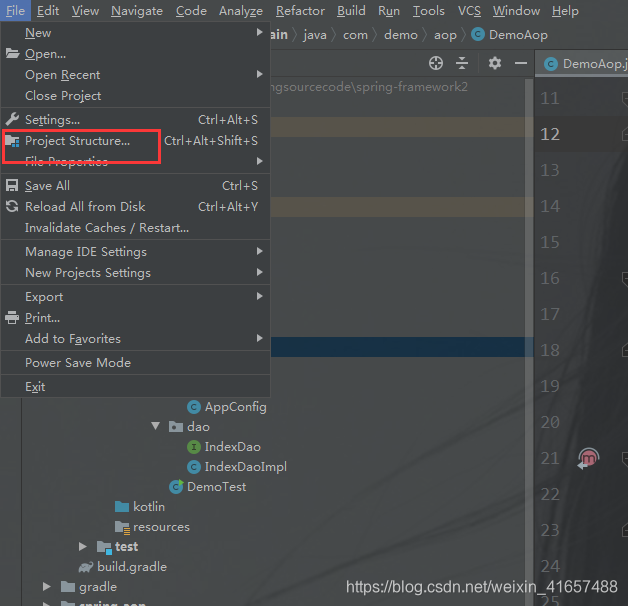The height and width of the screenshot is (606, 628).
Task: Expand the Add to Favorites submenu arrow
Action: pos(260,338)
